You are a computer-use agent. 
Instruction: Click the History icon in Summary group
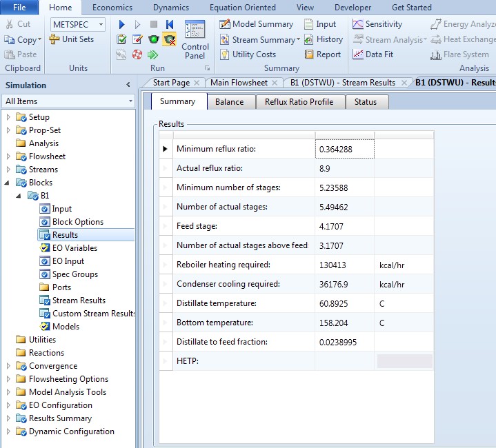point(324,39)
